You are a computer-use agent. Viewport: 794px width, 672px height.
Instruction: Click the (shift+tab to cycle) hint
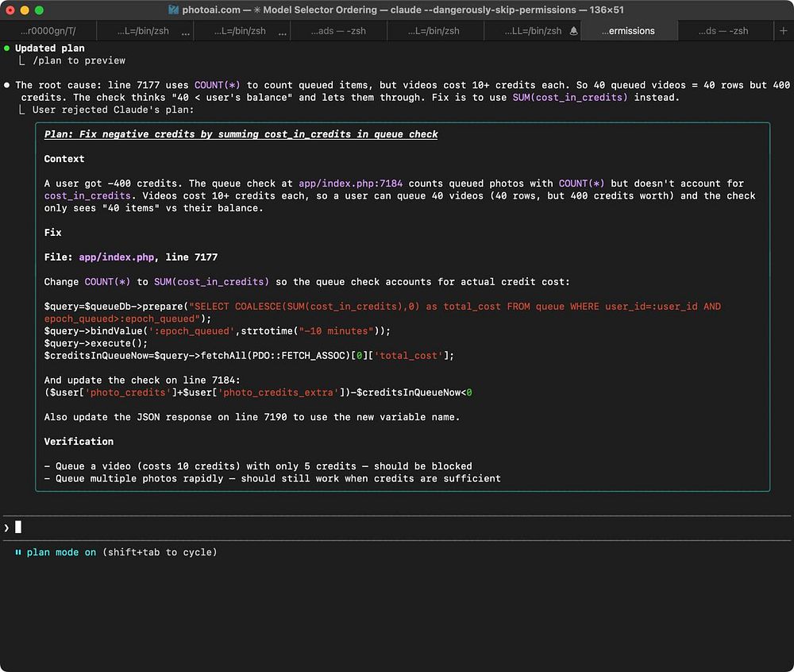coord(160,553)
